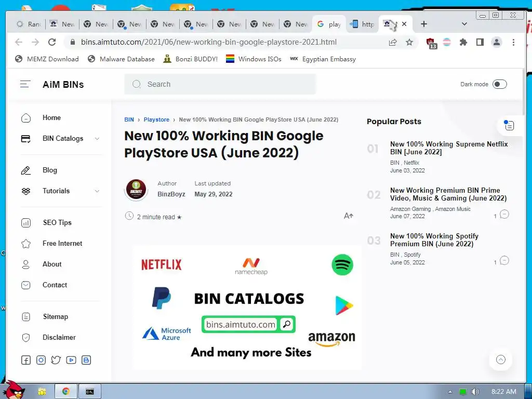Click the Search input field
Screen dimensions: 532x399
click(220, 84)
